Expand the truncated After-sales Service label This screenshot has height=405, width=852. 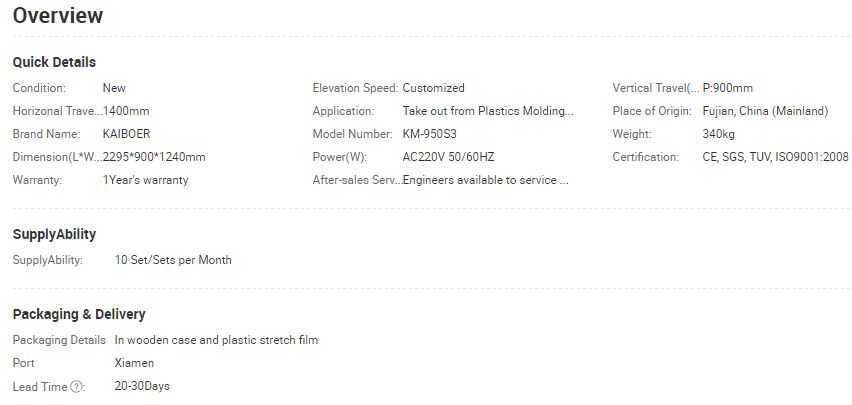tap(358, 180)
